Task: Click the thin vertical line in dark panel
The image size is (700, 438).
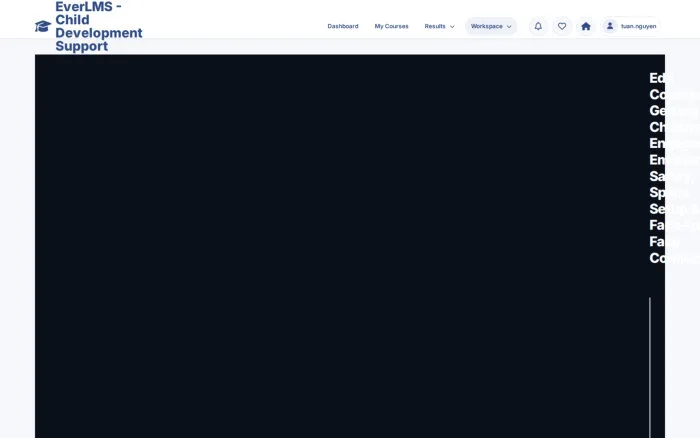Action: pyautogui.click(x=650, y=367)
